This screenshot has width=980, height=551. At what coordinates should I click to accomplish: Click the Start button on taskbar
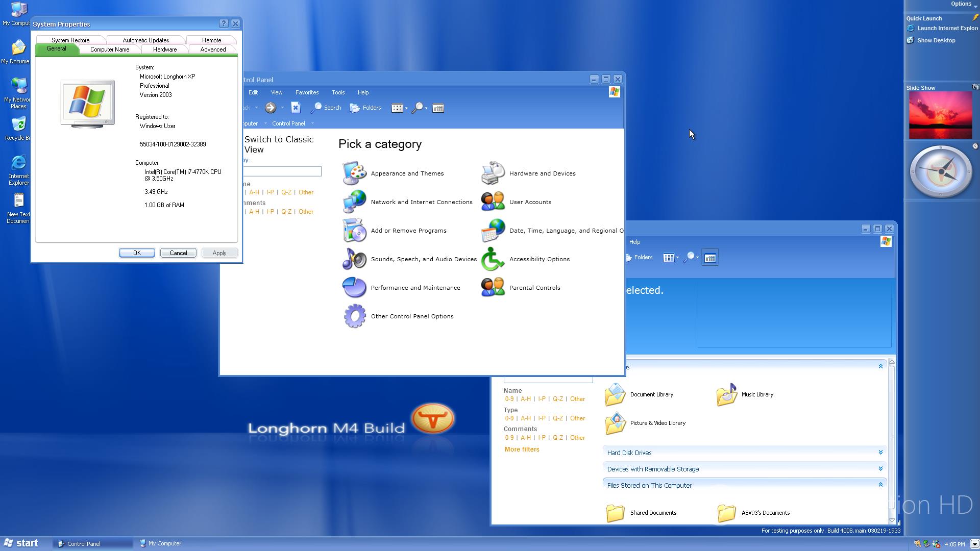click(x=21, y=543)
